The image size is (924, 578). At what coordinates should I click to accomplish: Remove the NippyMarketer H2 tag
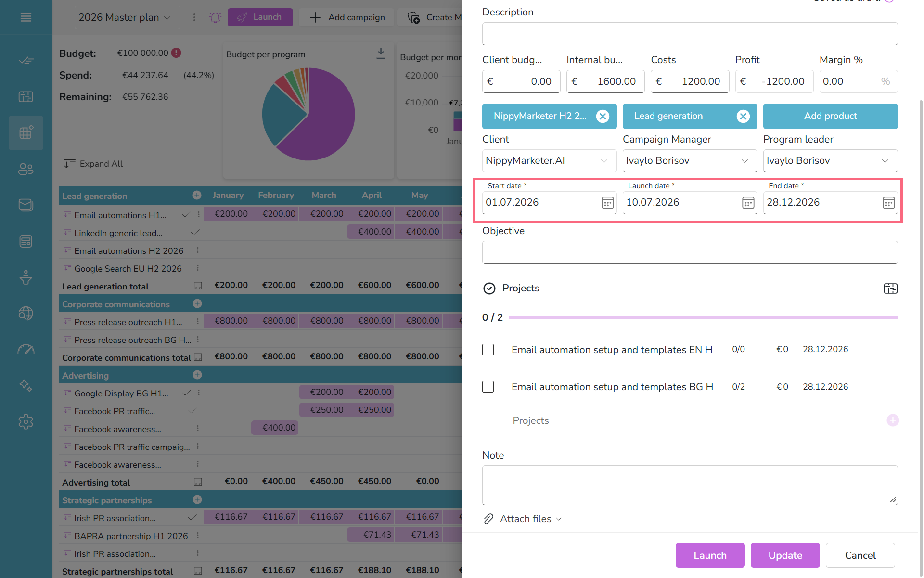[x=603, y=116]
